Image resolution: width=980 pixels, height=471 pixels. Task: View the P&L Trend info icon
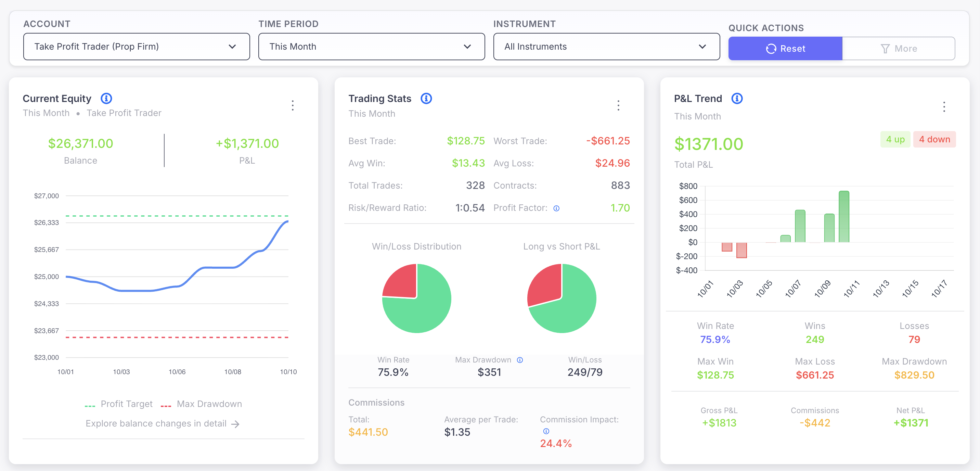pos(737,98)
